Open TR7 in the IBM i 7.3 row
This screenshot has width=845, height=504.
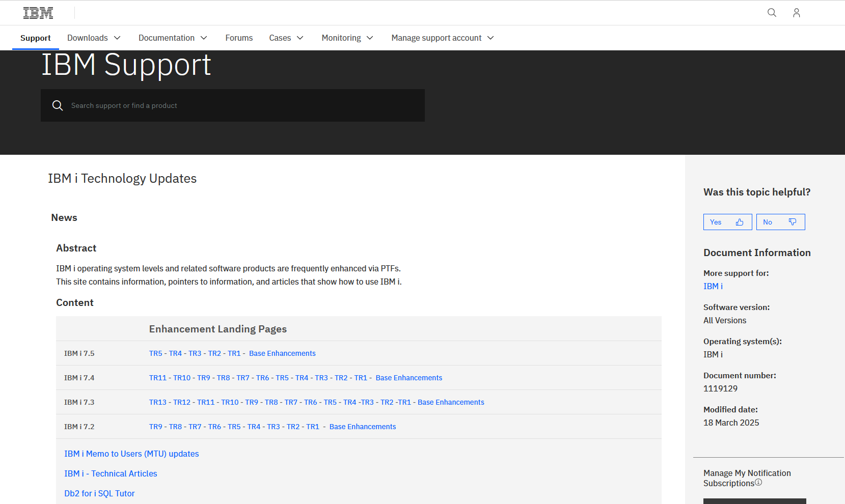pos(291,402)
